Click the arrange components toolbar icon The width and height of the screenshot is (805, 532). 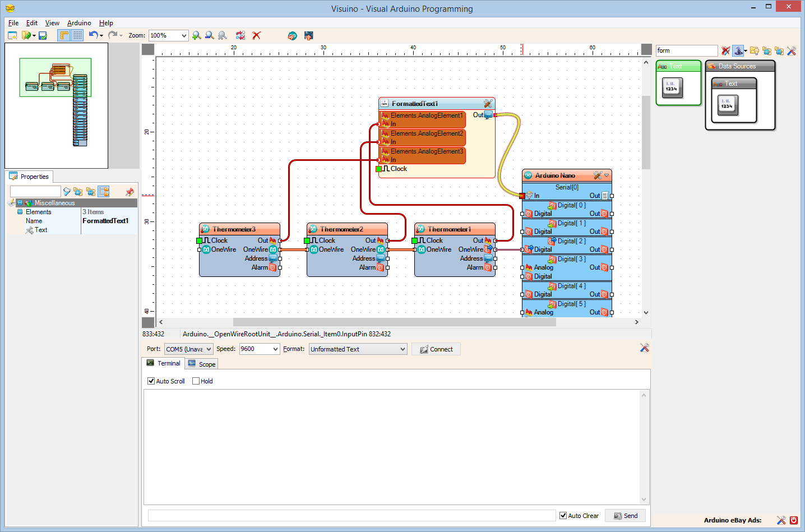click(x=240, y=35)
